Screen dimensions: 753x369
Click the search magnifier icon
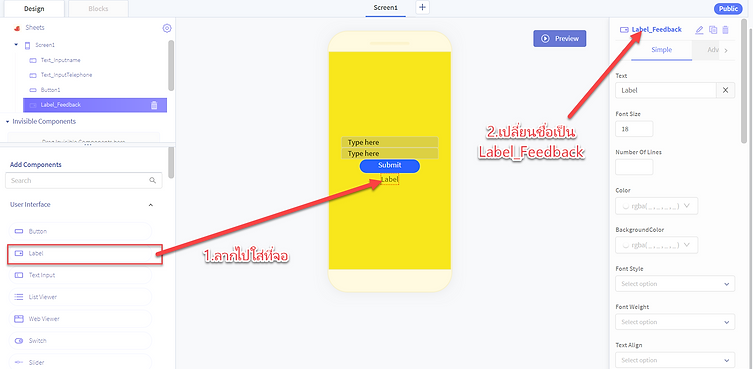click(x=153, y=181)
